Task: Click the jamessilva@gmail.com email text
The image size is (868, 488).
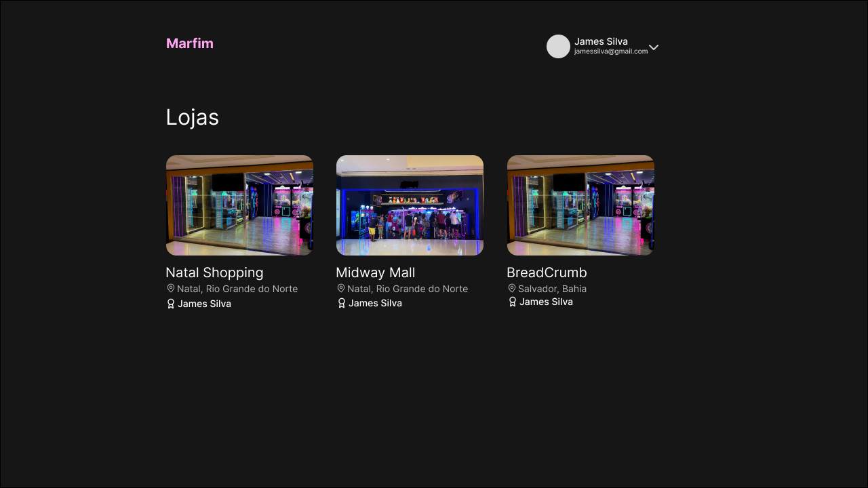Action: coord(610,52)
